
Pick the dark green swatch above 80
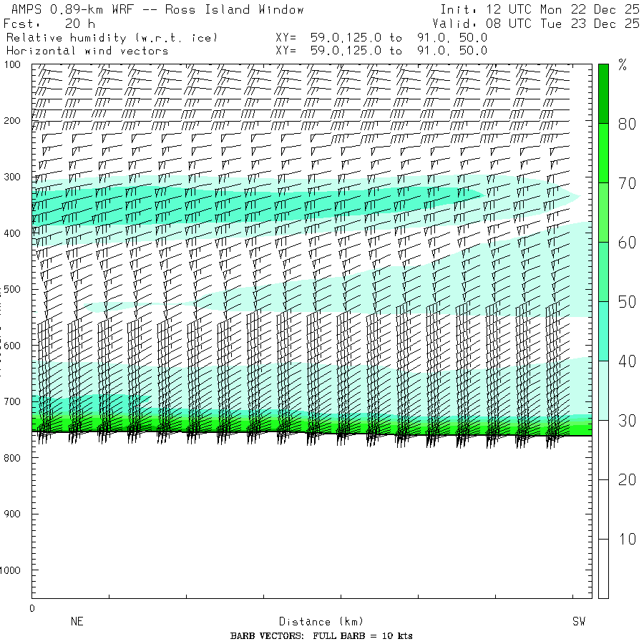click(x=603, y=93)
